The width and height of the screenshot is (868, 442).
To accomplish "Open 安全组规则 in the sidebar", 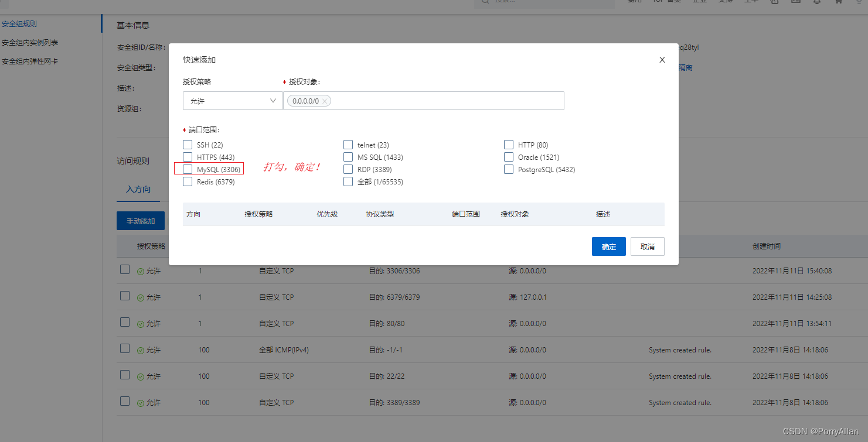I will (19, 24).
